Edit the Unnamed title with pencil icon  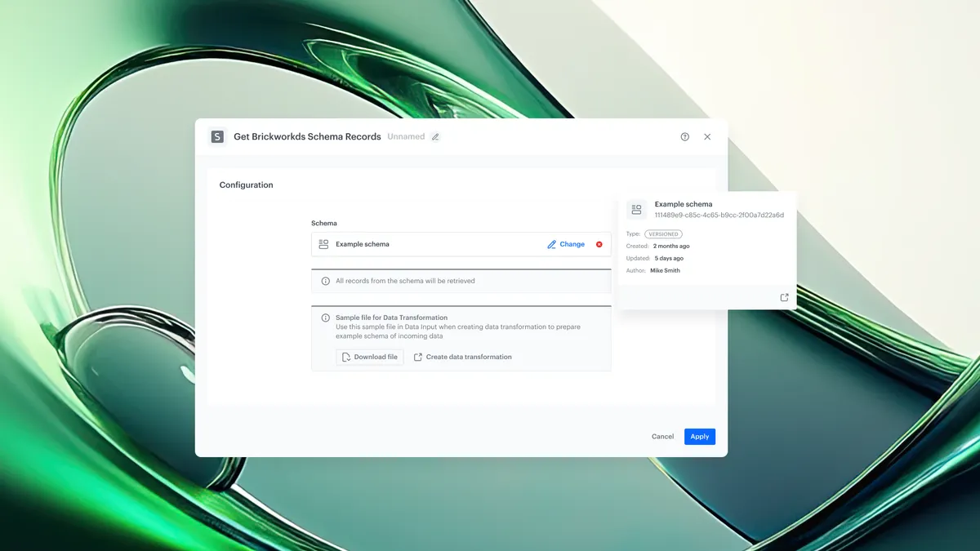[x=435, y=137]
